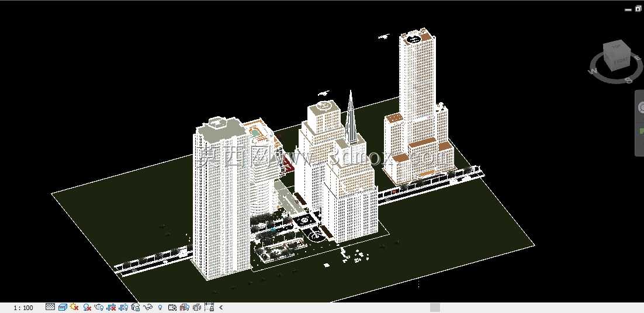The width and height of the screenshot is (644, 313).
Task: Open the Visual Style menu icon
Action: 63,307
